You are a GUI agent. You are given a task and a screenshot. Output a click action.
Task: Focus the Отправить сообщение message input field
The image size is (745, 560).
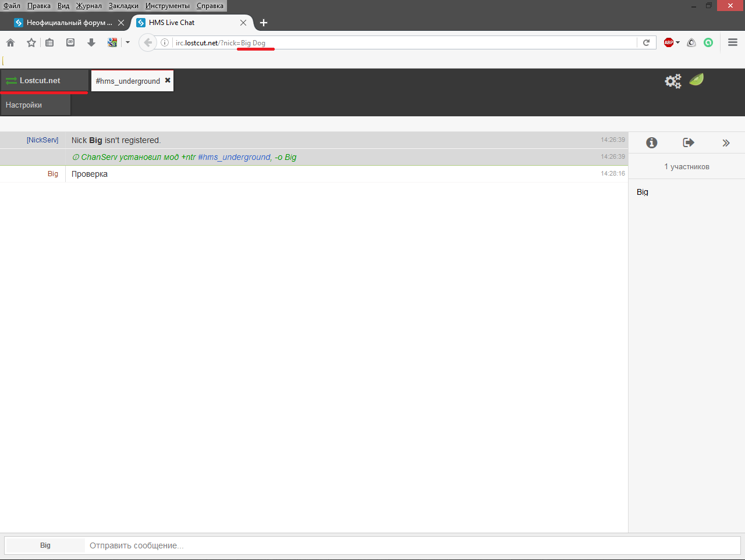[x=407, y=545]
